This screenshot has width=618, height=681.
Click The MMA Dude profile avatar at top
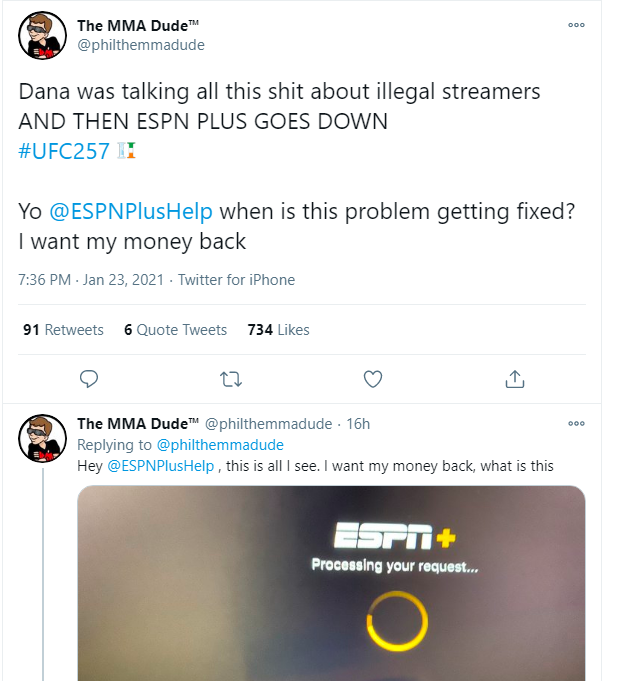point(43,37)
